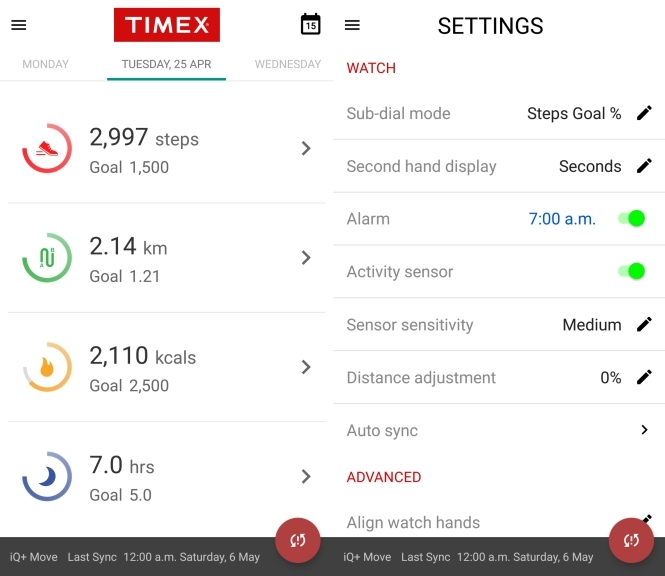Image resolution: width=665 pixels, height=576 pixels.
Task: Open steps details with chevron arrow
Action: (x=306, y=148)
